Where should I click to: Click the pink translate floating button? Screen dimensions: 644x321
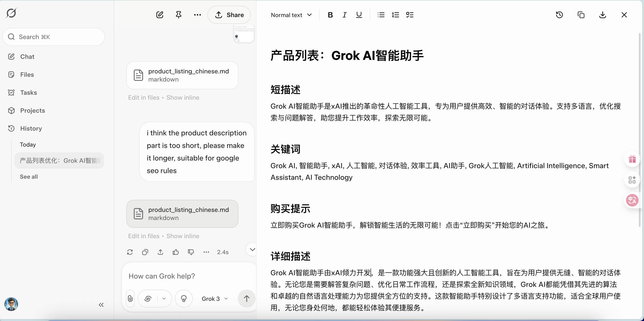click(632, 200)
